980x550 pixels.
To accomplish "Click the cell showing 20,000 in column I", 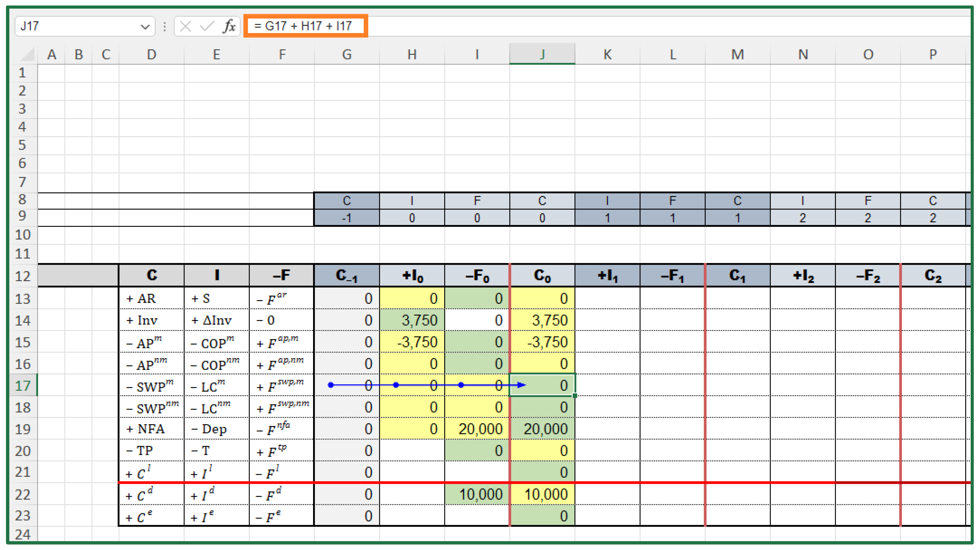I will point(477,429).
